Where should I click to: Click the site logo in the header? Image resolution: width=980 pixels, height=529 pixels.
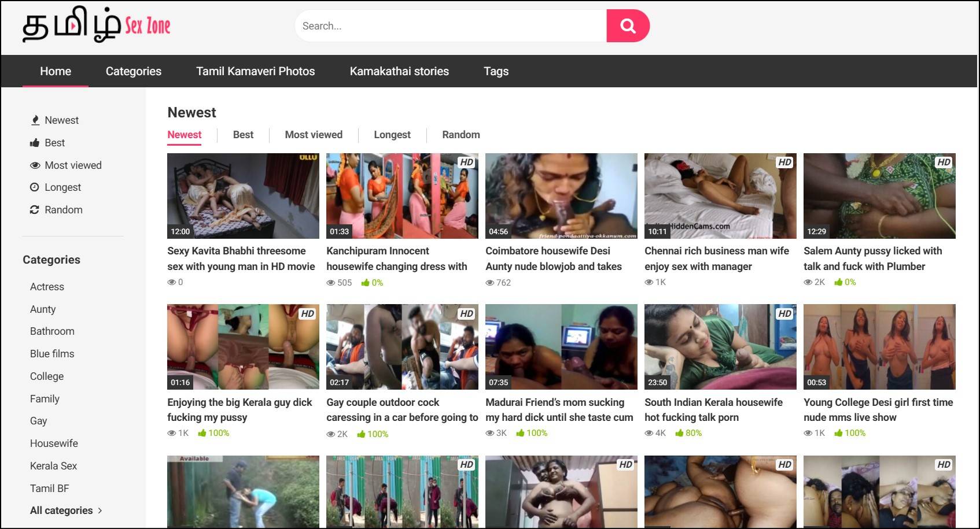[97, 27]
